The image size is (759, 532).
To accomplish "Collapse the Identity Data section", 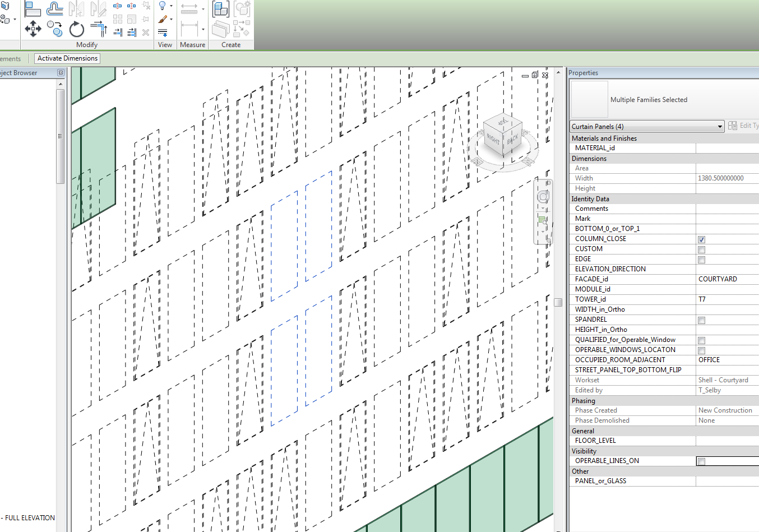I will [664, 198].
